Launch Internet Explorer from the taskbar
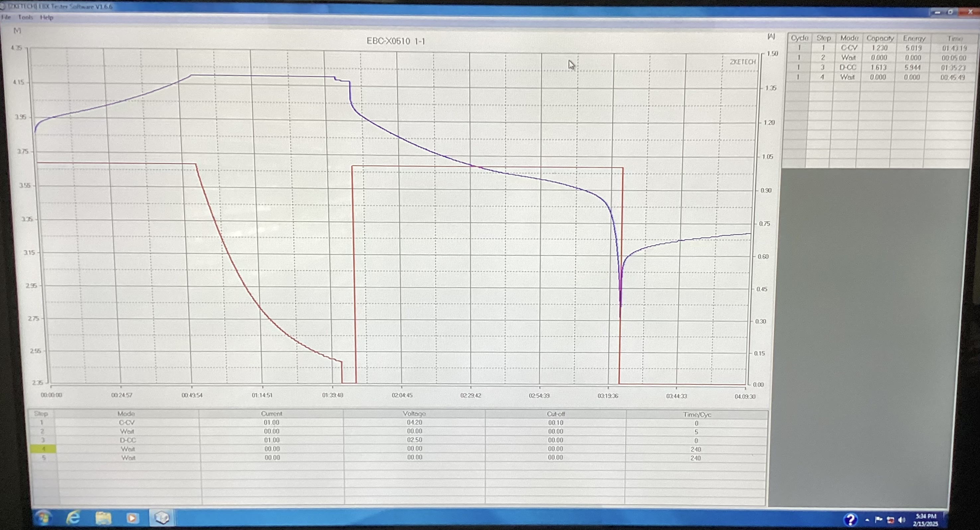 [x=73, y=517]
